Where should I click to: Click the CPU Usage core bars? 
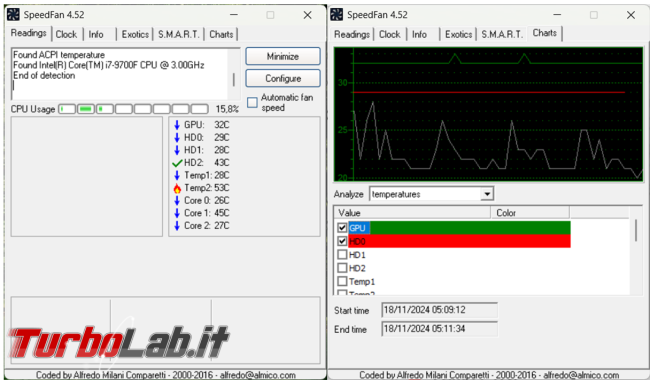(133, 109)
